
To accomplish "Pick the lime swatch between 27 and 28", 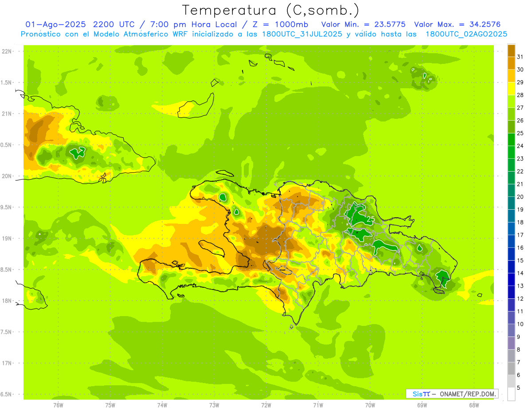I will pyautogui.click(x=511, y=101).
